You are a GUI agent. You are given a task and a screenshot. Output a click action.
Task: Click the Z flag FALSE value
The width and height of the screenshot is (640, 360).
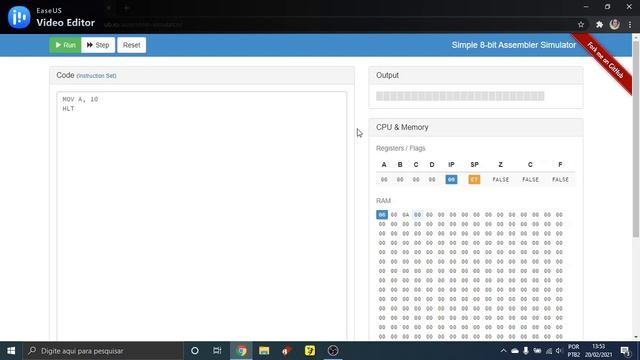(500, 180)
